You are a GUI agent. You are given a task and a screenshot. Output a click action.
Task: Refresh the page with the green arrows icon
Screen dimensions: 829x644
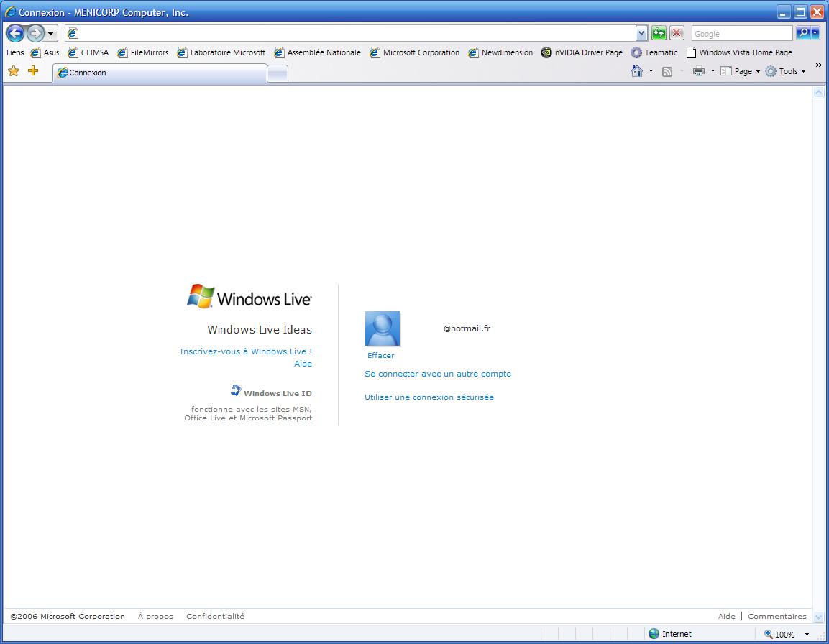[659, 33]
